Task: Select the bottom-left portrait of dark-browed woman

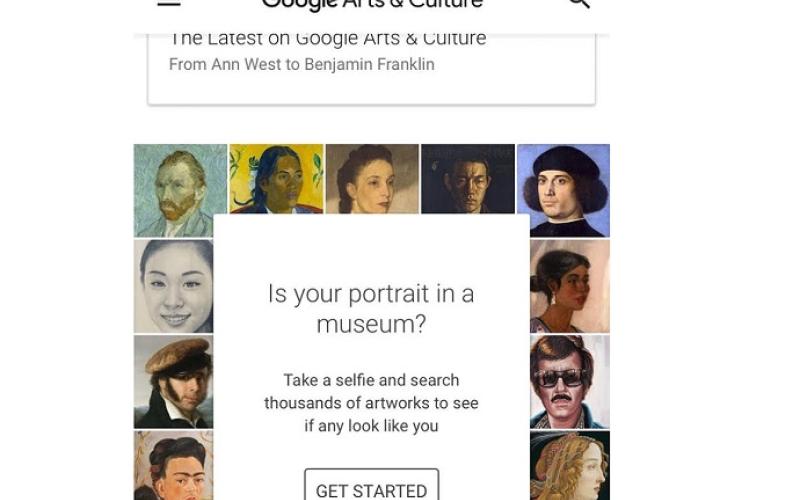Action: click(x=173, y=466)
